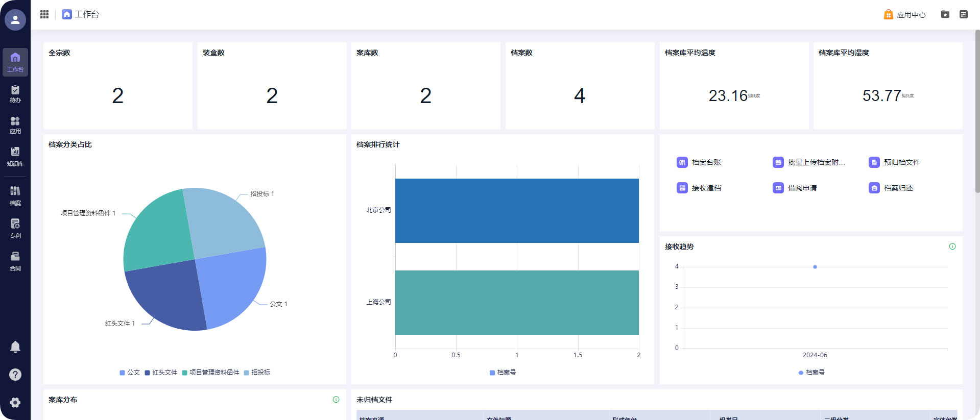
Task: Open 应用中心 in the top bar
Action: tap(905, 15)
